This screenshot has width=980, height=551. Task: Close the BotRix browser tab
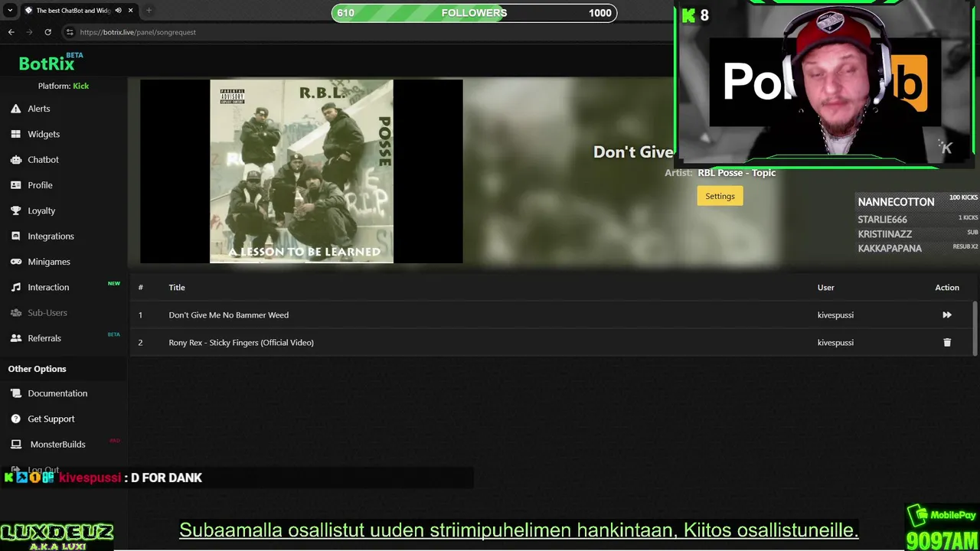coord(130,11)
